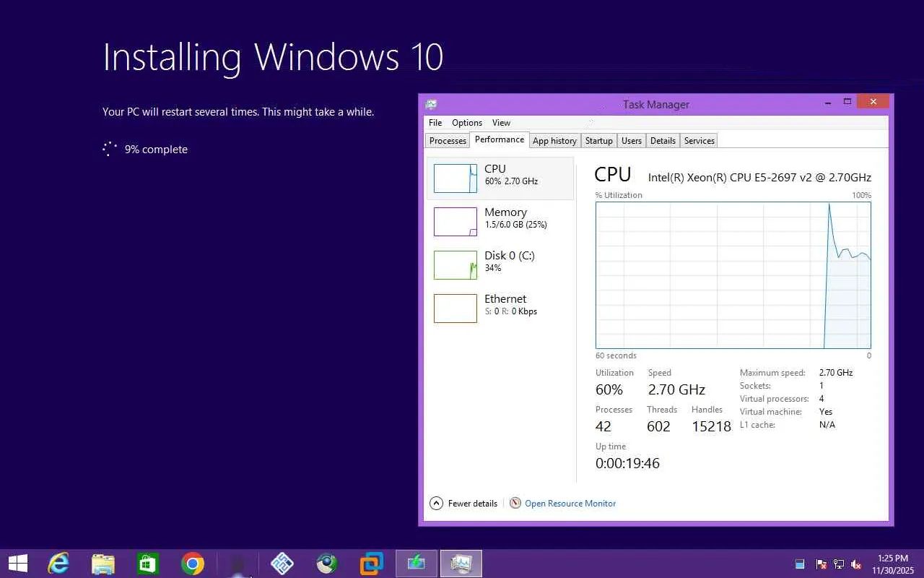Image resolution: width=924 pixels, height=578 pixels.
Task: Open the Users tab
Action: (632, 141)
